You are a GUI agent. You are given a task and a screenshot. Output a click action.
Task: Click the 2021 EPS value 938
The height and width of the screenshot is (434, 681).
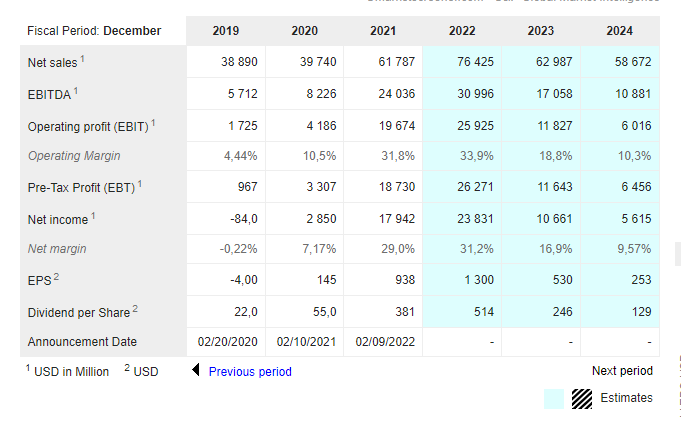click(405, 280)
